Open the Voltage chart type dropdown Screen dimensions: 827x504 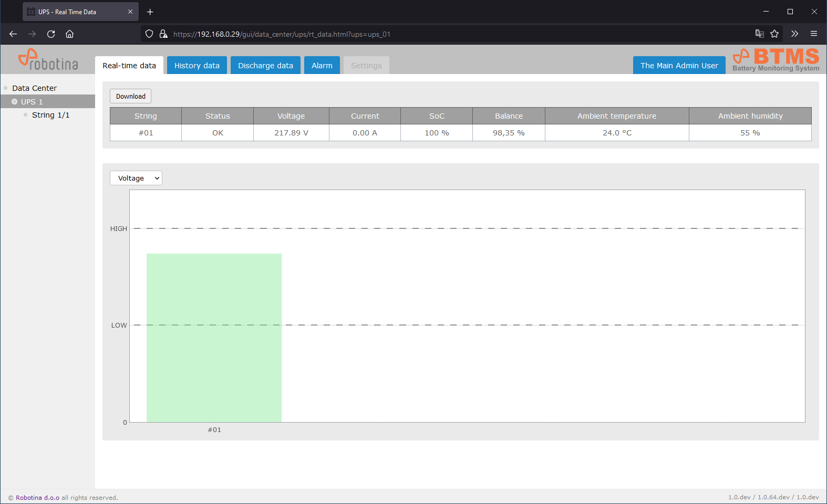point(136,178)
